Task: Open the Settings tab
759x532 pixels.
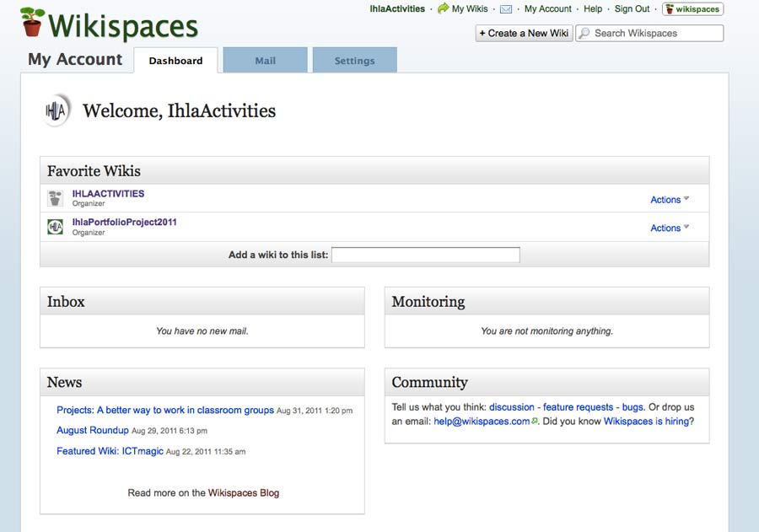Action: point(354,61)
